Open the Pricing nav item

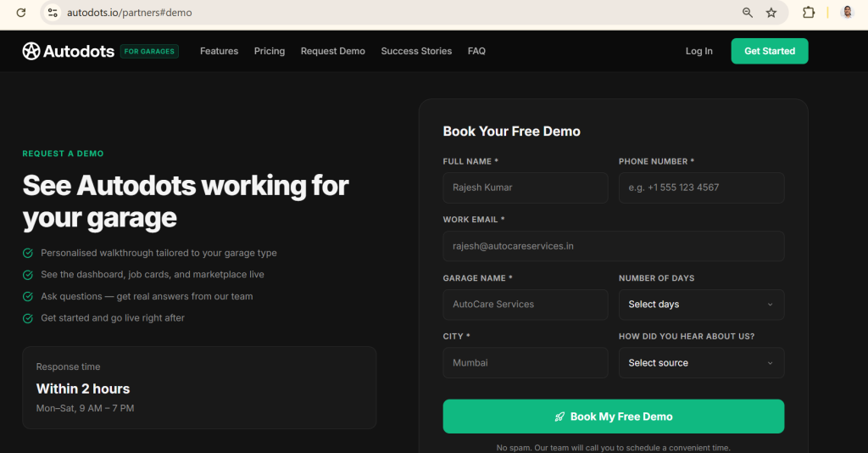270,51
